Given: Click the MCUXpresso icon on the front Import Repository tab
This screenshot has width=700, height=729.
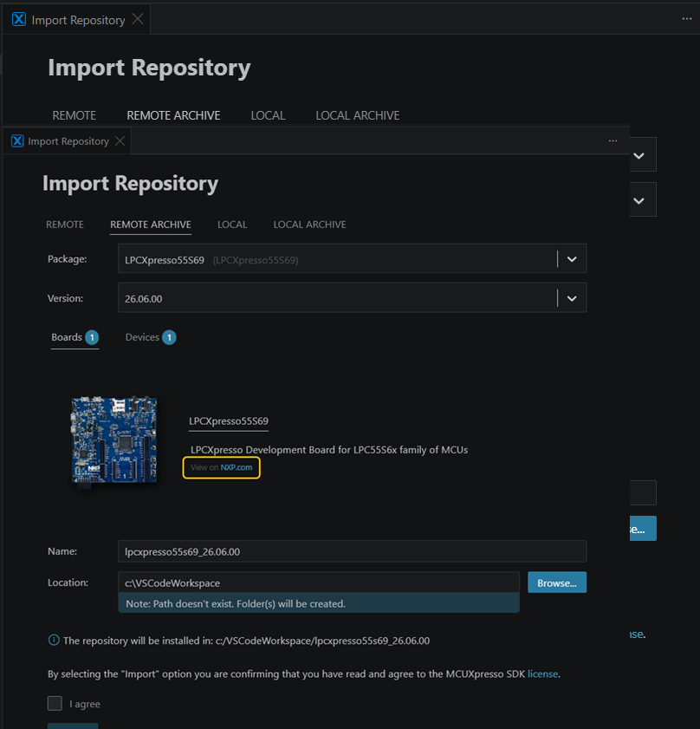Looking at the screenshot, I should click(17, 141).
